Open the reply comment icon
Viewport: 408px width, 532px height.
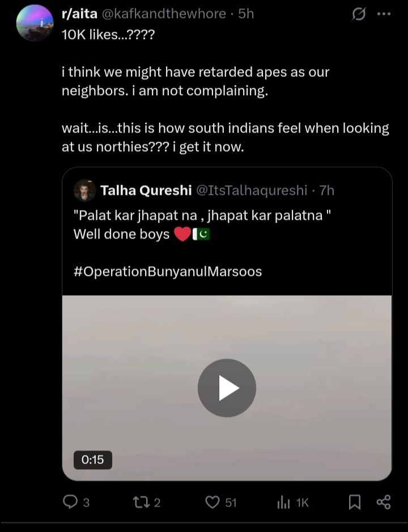tap(70, 502)
